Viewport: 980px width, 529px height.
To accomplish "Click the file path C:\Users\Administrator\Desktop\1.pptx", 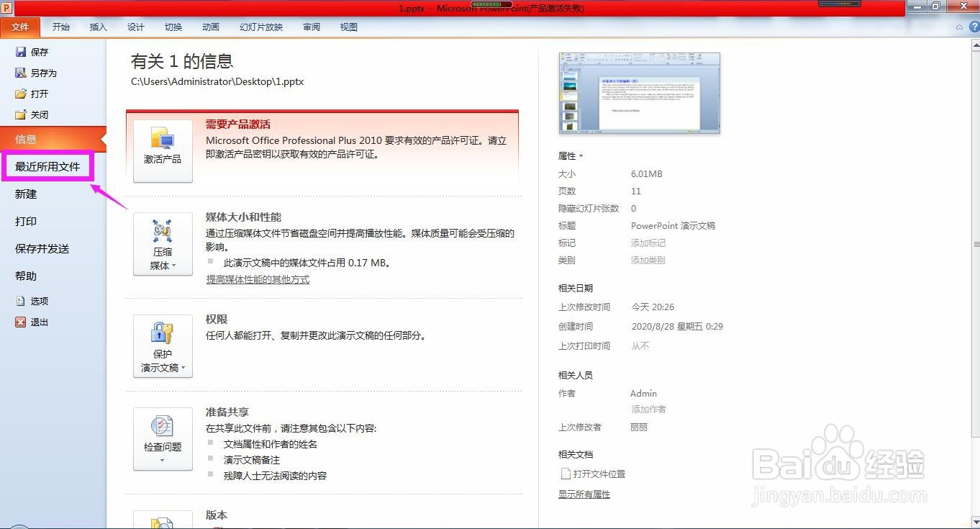I will point(217,81).
